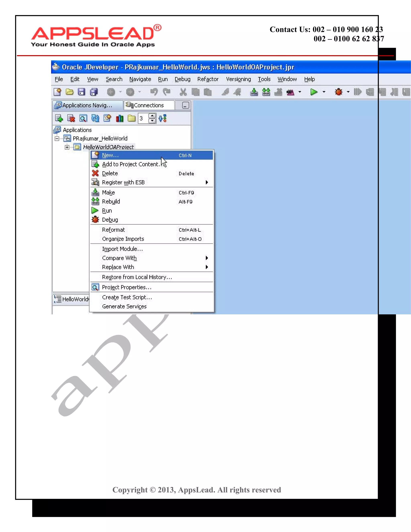The image size is (411, 532).
Task: Open the Versioning menu
Action: [x=238, y=79]
